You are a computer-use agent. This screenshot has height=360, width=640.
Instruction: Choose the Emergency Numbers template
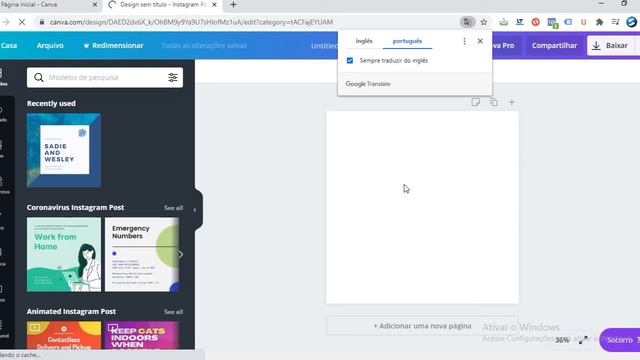[142, 255]
